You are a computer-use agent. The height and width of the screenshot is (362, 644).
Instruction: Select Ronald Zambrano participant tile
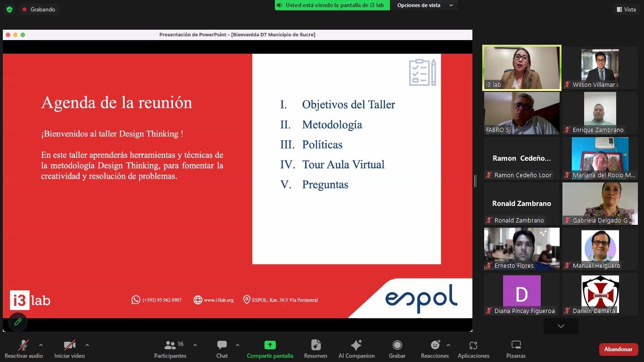[522, 204]
